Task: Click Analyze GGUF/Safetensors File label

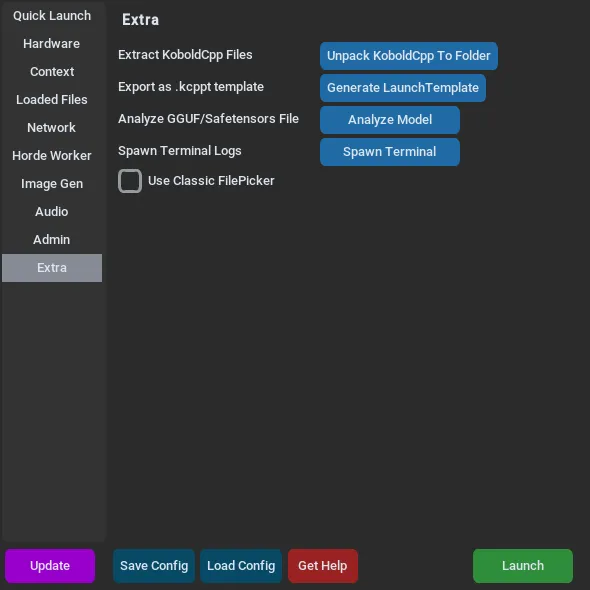Action: tap(208, 119)
